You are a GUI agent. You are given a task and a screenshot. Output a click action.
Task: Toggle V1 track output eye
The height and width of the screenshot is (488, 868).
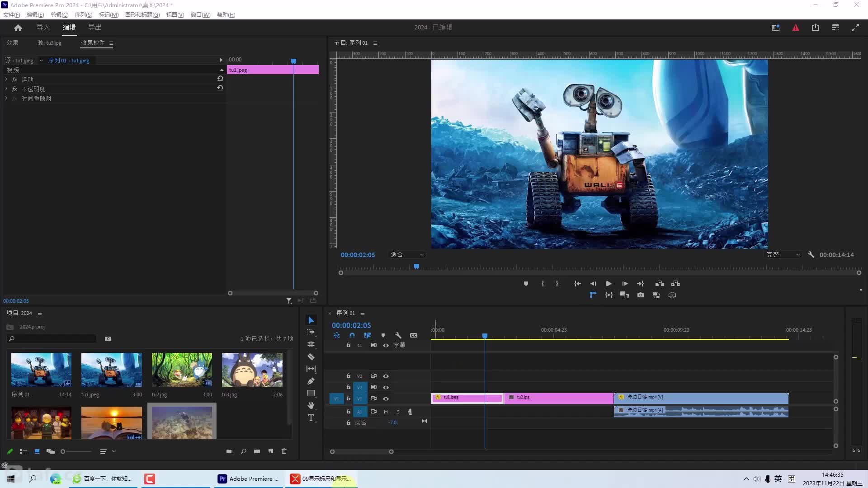click(x=386, y=399)
